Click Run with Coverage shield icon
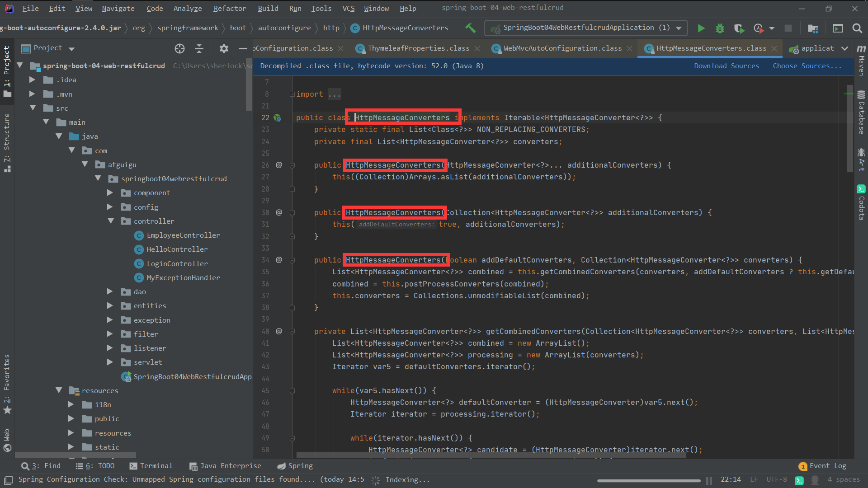868x488 pixels. pyautogui.click(x=739, y=28)
